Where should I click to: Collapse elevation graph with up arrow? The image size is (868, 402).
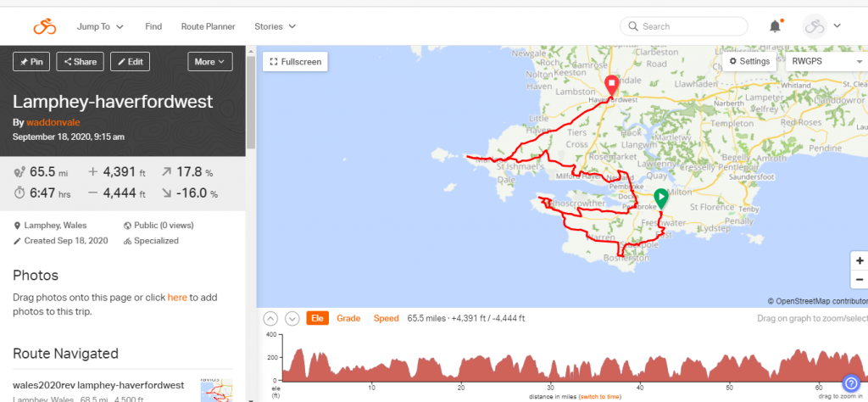pyautogui.click(x=270, y=319)
